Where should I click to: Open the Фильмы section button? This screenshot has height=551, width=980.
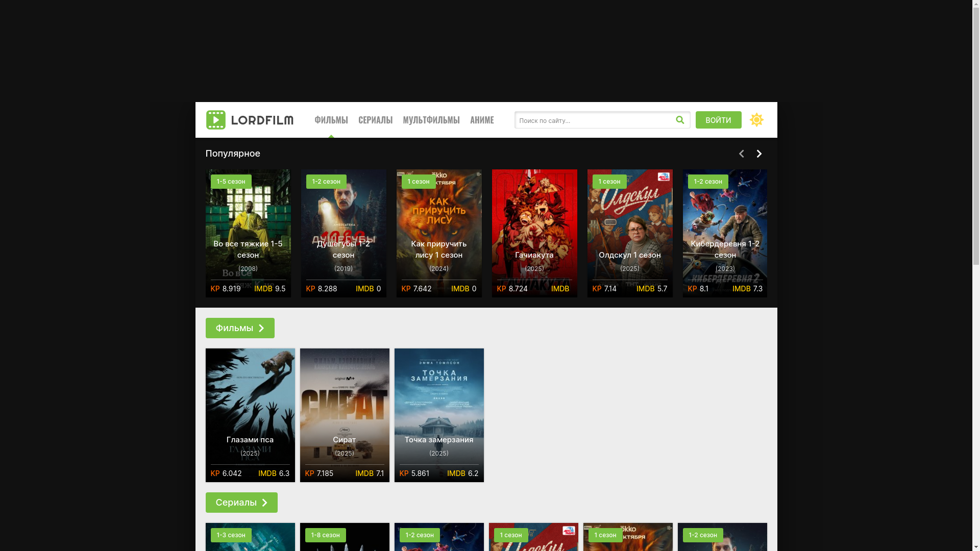click(x=240, y=328)
